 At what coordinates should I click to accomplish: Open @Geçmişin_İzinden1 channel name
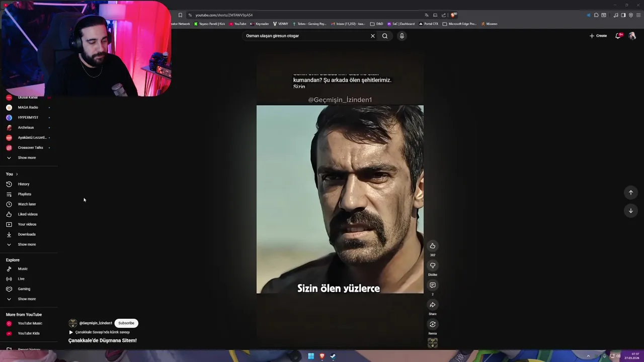[x=96, y=323]
